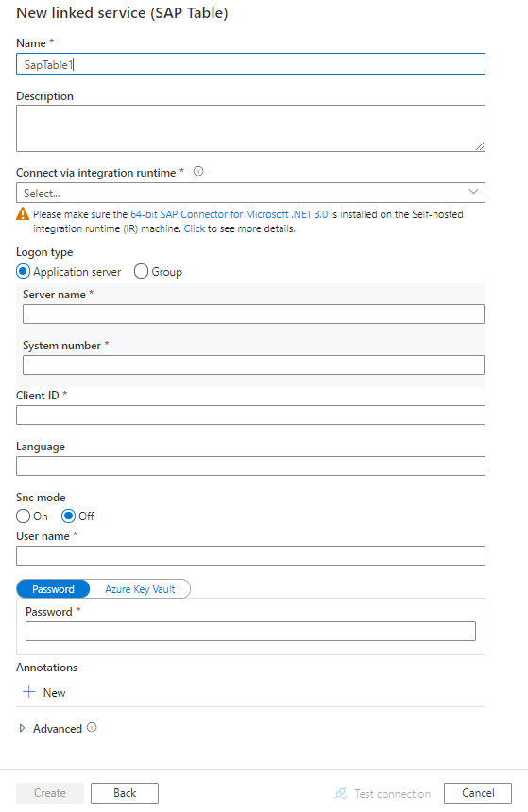
Task: Select the Group logon type
Action: pyautogui.click(x=141, y=271)
